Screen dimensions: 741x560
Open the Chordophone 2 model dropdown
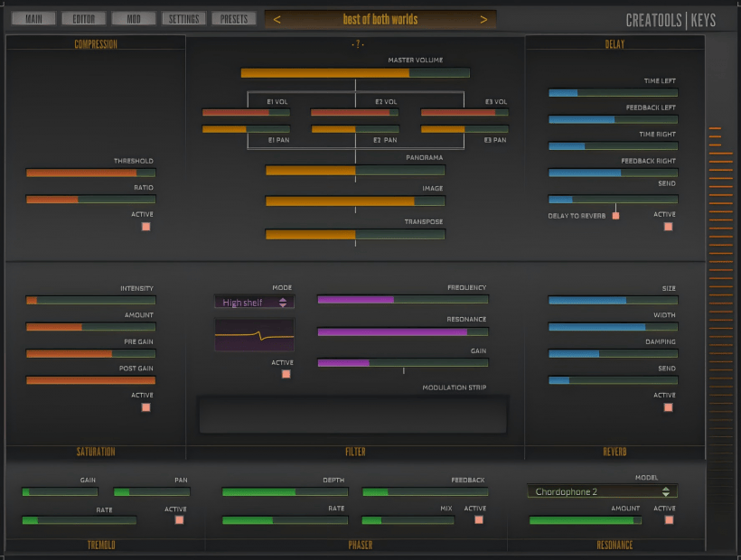click(x=602, y=490)
